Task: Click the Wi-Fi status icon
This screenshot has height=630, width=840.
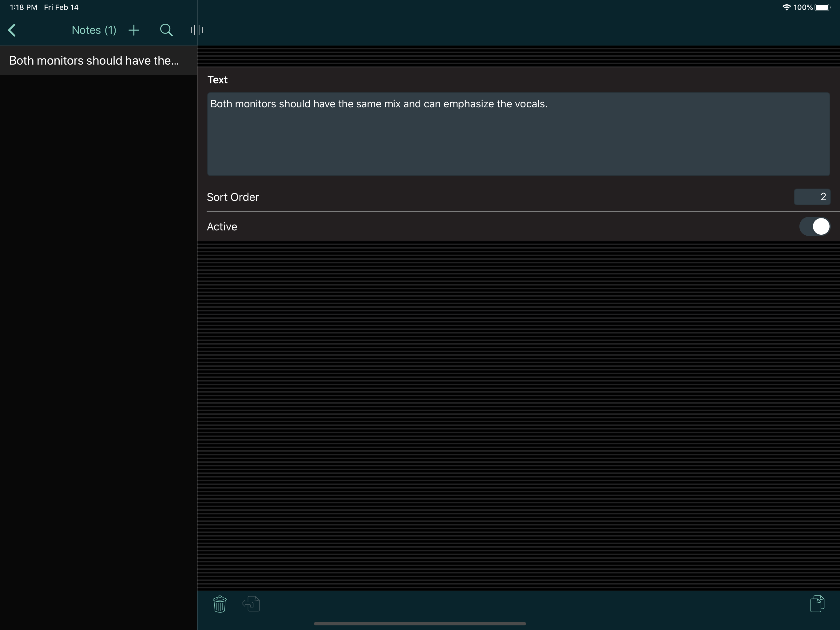Action: [787, 7]
